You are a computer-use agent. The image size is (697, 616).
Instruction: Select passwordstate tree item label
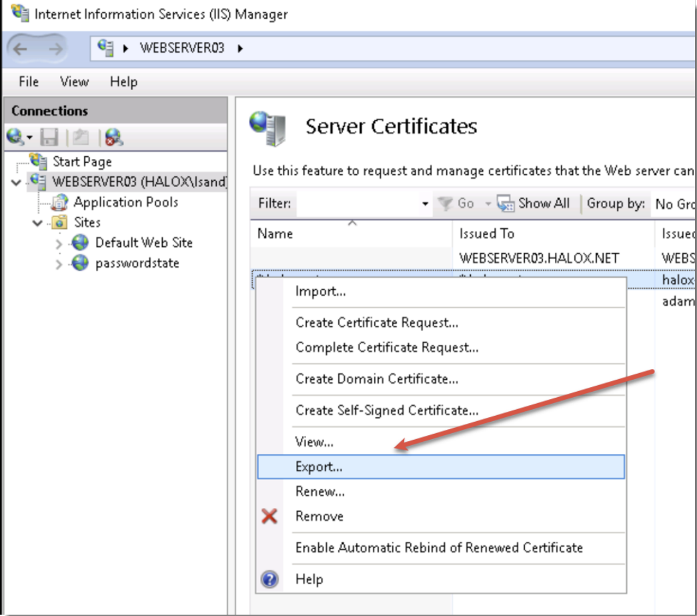[x=137, y=264]
